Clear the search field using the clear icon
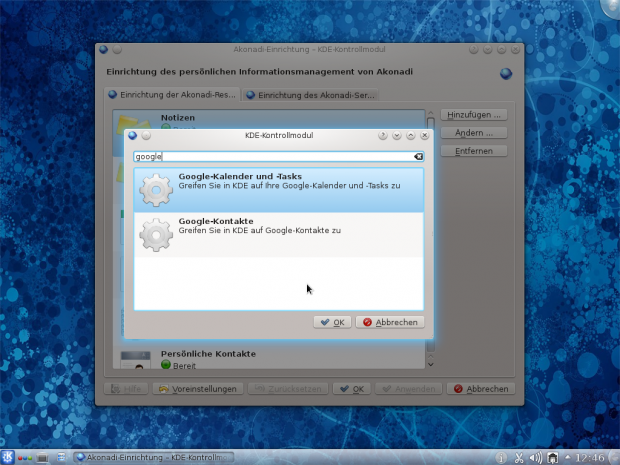Screen dimensions: 620x465 pos(418,157)
